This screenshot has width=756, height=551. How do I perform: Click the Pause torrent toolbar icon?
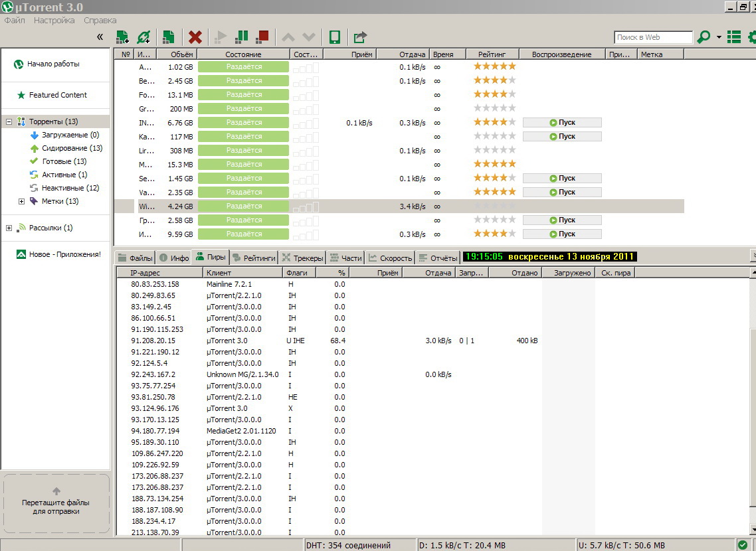coord(242,37)
